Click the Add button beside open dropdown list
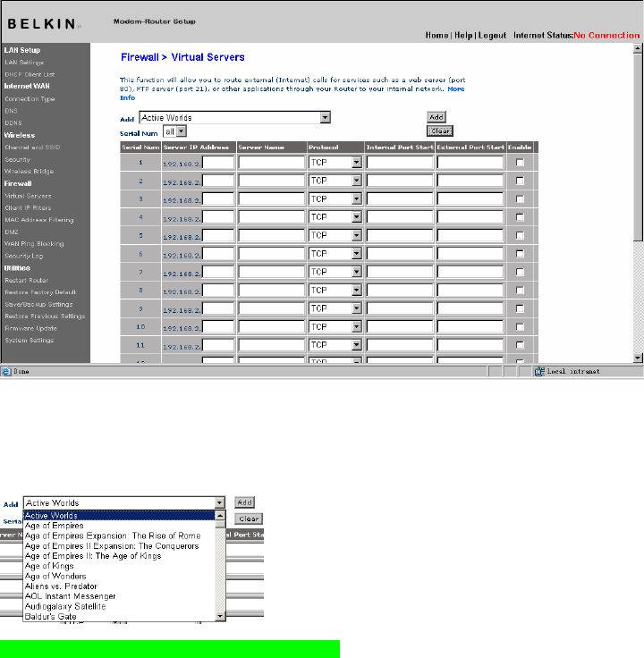Viewport: 644px width, 658px height. 245,502
